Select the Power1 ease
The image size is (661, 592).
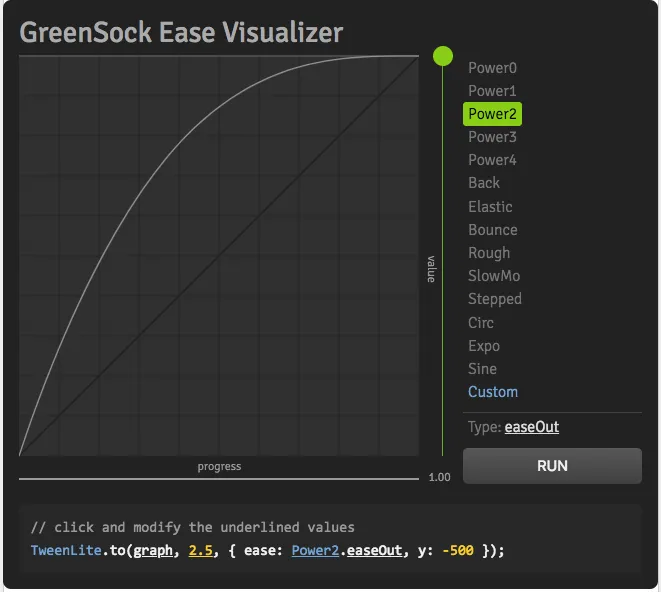tap(492, 91)
